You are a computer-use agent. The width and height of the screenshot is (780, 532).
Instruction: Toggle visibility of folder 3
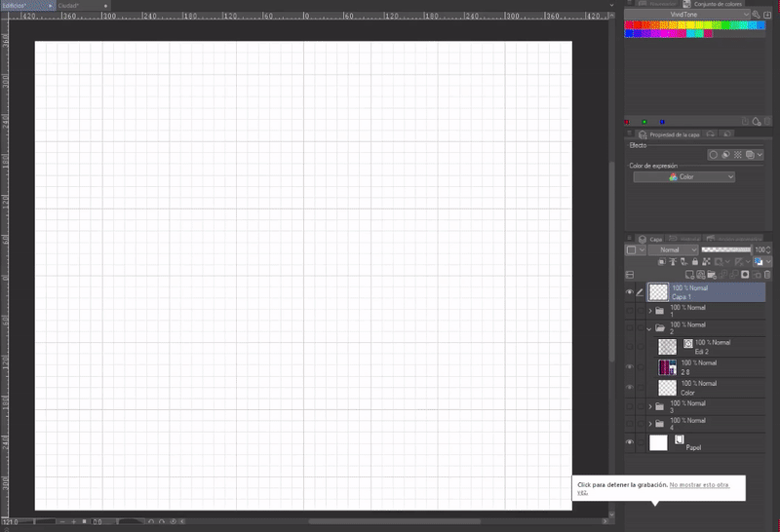tap(629, 406)
